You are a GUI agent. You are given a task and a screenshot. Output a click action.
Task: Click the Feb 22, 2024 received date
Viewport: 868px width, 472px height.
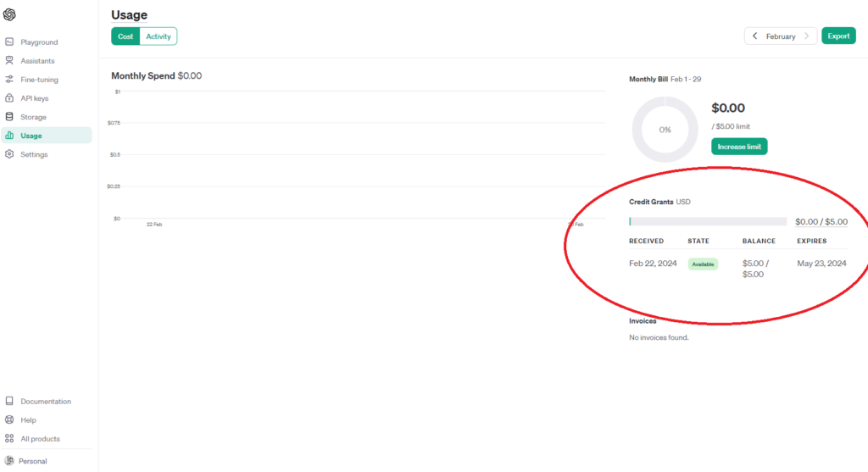(653, 264)
